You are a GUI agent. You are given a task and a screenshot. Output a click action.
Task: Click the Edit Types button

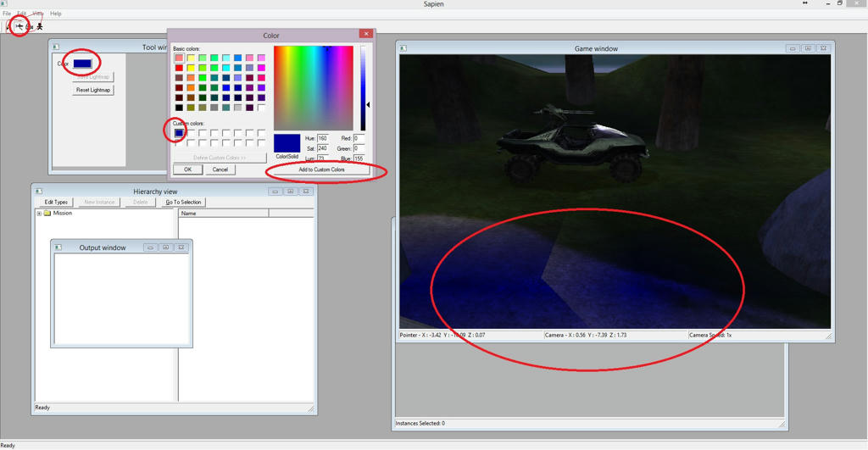(56, 202)
